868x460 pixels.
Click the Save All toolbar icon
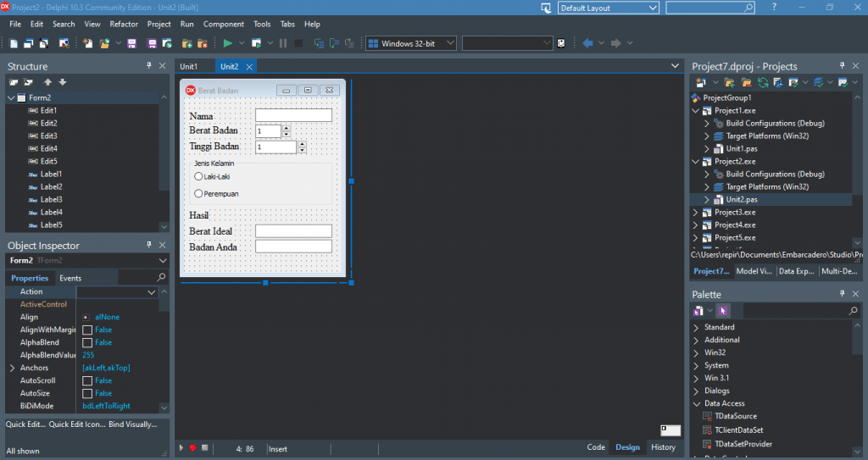[152, 43]
